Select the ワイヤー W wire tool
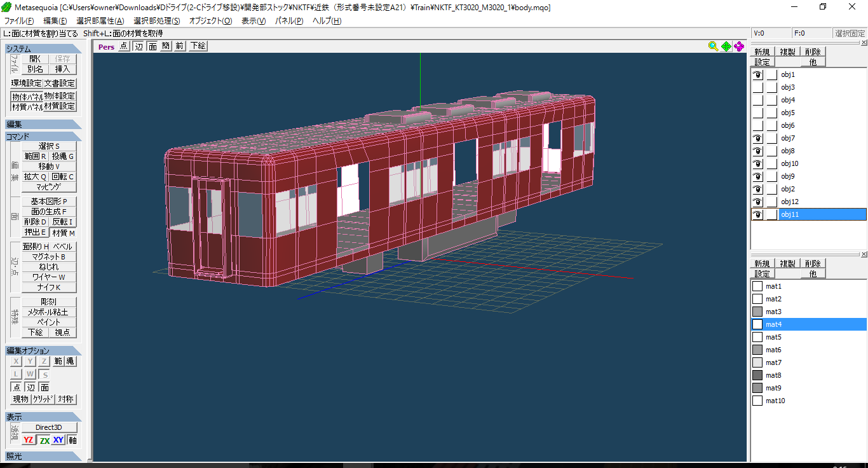Screen dimensions: 868x468 [x=49, y=277]
